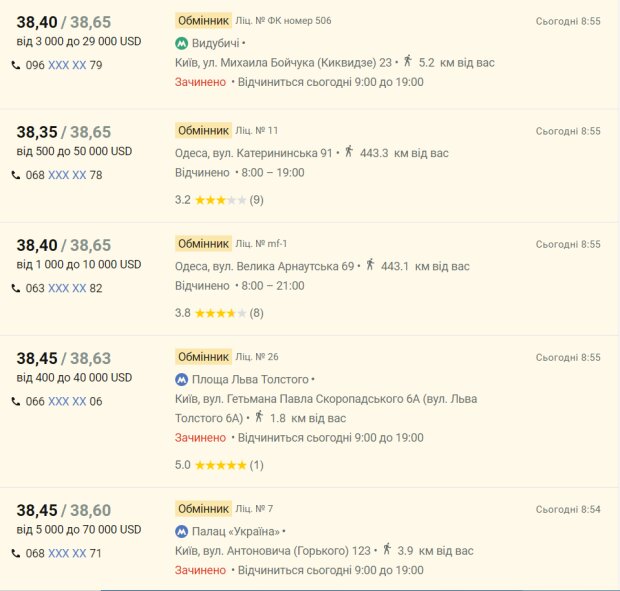Screen dimensions: 620x591
Task: Click the metro icon beside Палац «Україна»
Action: [x=181, y=531]
